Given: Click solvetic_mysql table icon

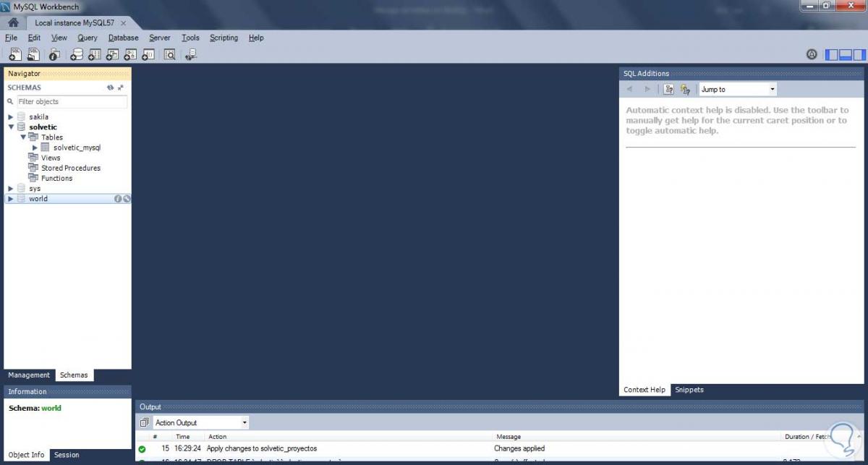Looking at the screenshot, I should pyautogui.click(x=45, y=148).
